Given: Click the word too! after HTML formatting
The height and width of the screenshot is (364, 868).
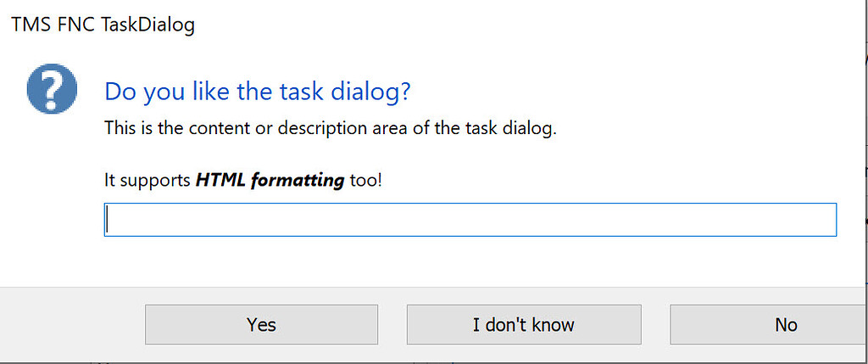Looking at the screenshot, I should click(x=366, y=181).
